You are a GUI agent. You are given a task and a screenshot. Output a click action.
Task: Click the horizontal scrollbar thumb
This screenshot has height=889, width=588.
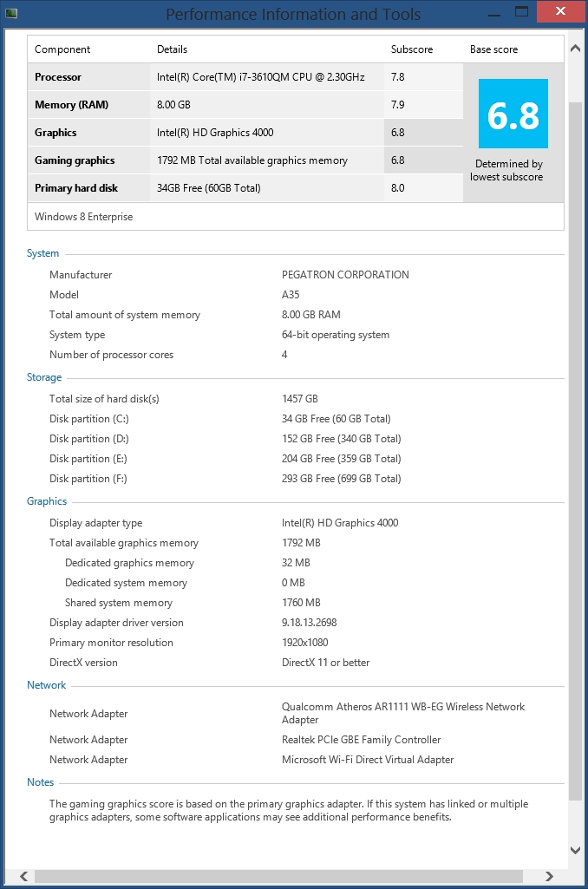(286, 876)
